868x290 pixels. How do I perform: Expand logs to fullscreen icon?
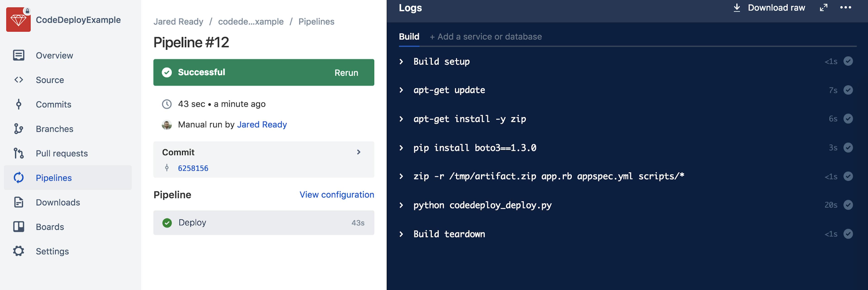(x=823, y=8)
